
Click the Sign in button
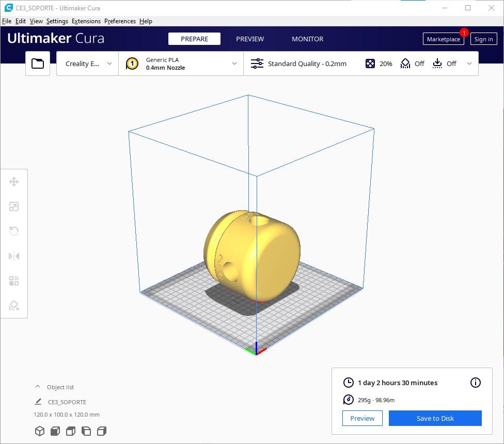point(484,39)
